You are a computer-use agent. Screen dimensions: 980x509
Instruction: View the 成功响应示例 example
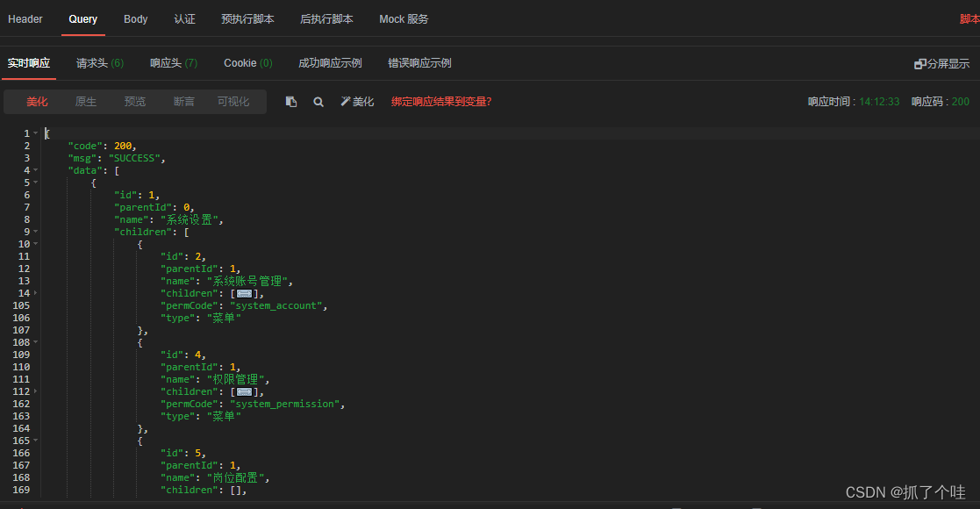[330, 62]
